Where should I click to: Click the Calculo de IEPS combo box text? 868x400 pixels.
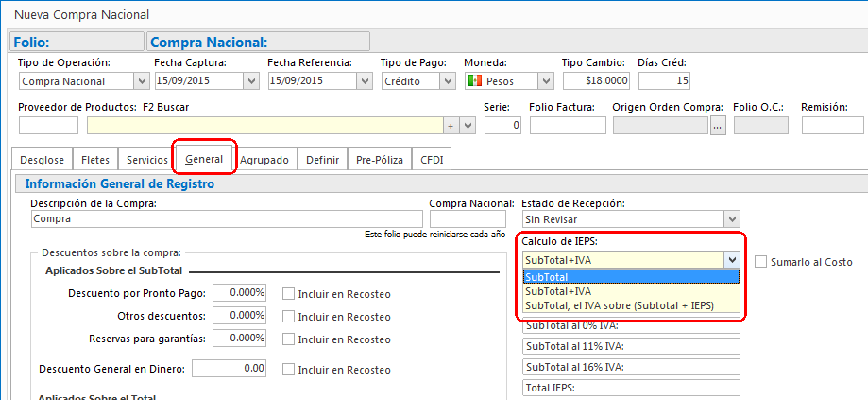(622, 259)
